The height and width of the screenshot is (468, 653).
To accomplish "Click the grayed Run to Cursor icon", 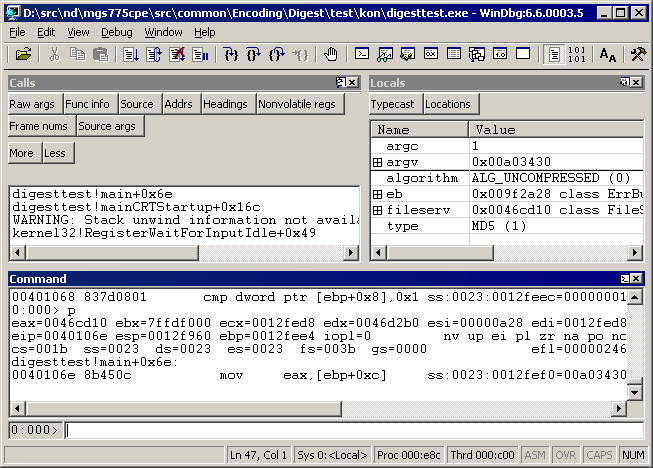I will click(x=300, y=55).
